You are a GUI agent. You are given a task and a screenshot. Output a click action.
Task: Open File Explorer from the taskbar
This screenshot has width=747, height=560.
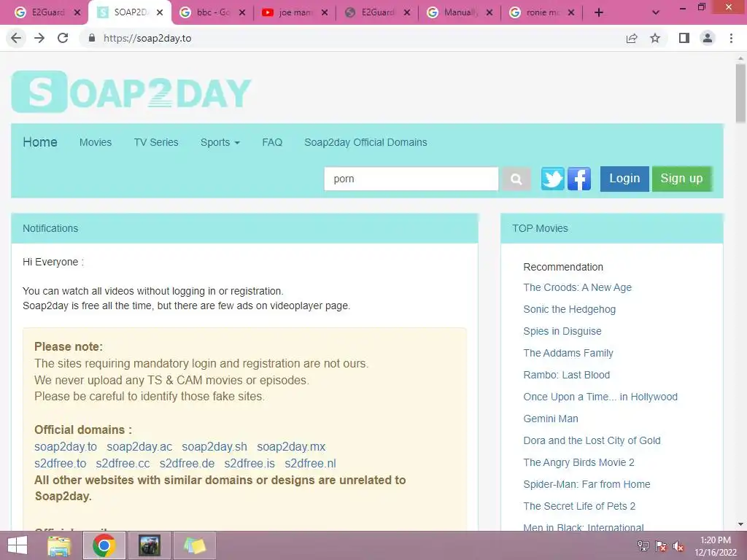pyautogui.click(x=59, y=545)
